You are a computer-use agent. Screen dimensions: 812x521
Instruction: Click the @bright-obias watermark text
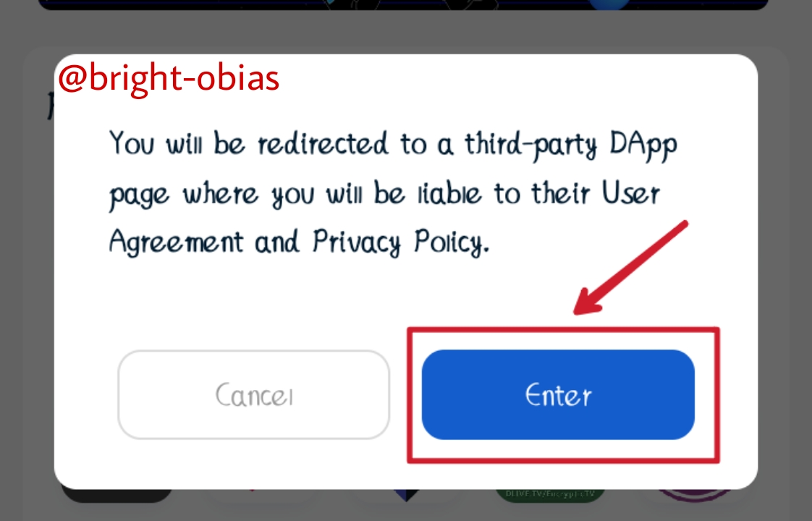coord(169,78)
